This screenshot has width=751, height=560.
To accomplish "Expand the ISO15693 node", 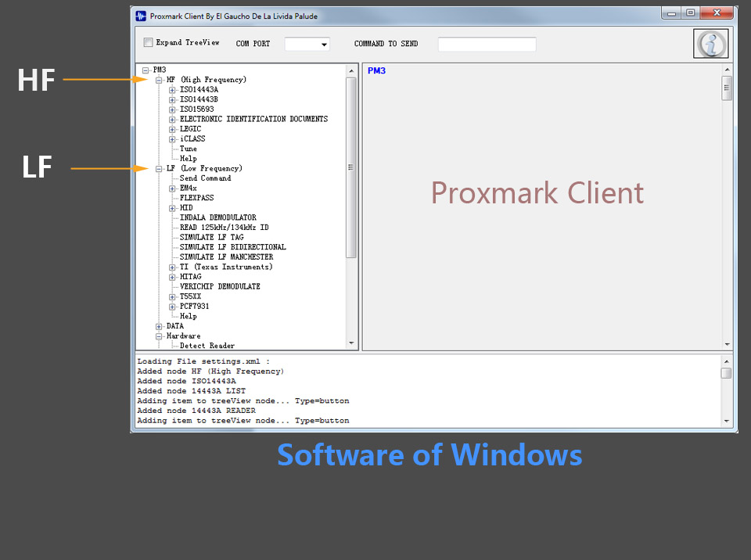I will [x=172, y=109].
